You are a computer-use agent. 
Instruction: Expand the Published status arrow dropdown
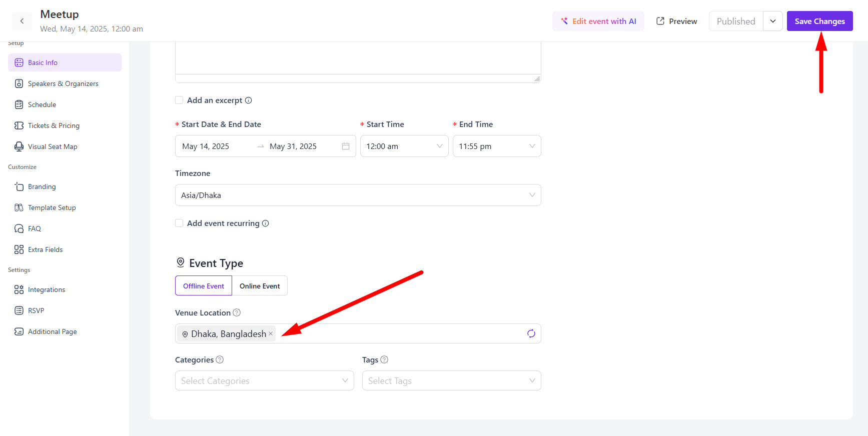773,21
